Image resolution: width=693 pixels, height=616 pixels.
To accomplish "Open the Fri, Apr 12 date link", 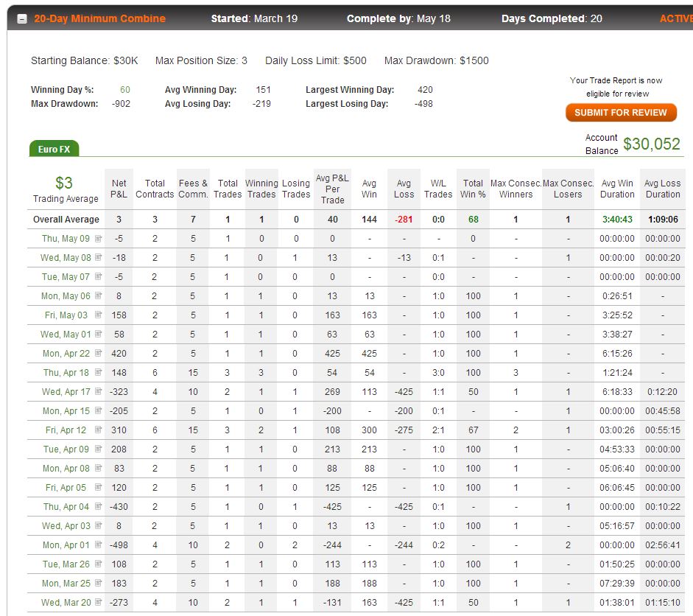I will (x=66, y=430).
